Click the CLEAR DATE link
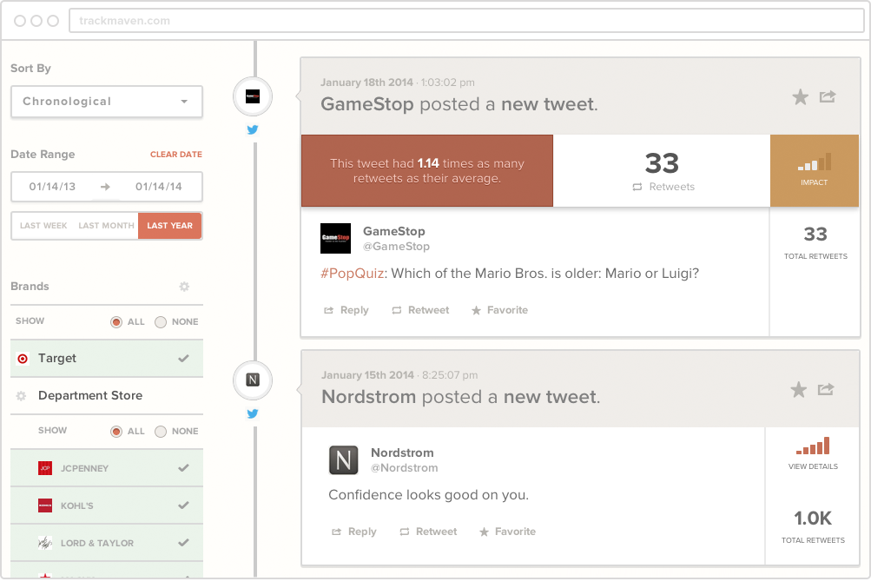 click(176, 155)
